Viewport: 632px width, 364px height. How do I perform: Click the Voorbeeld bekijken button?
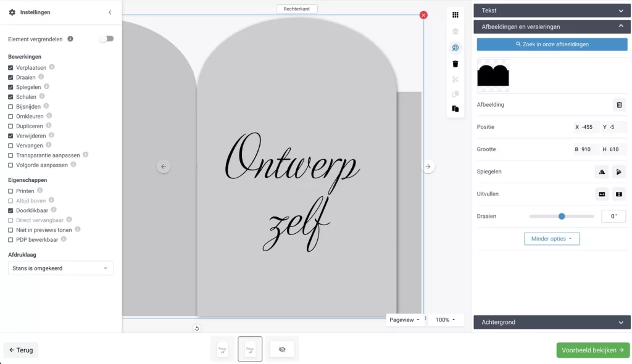(592, 350)
